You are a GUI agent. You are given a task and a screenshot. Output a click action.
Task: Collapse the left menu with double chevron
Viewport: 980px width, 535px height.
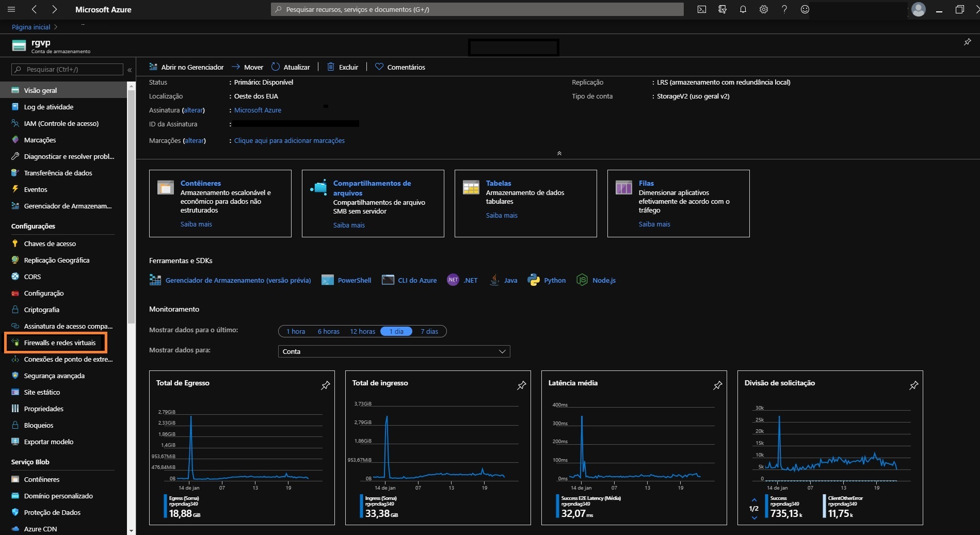click(x=130, y=70)
